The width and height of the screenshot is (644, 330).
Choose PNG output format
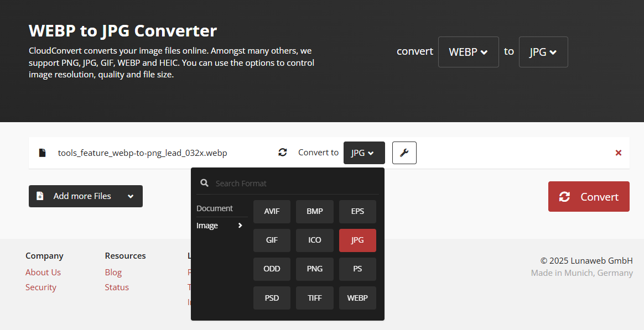pos(315,269)
